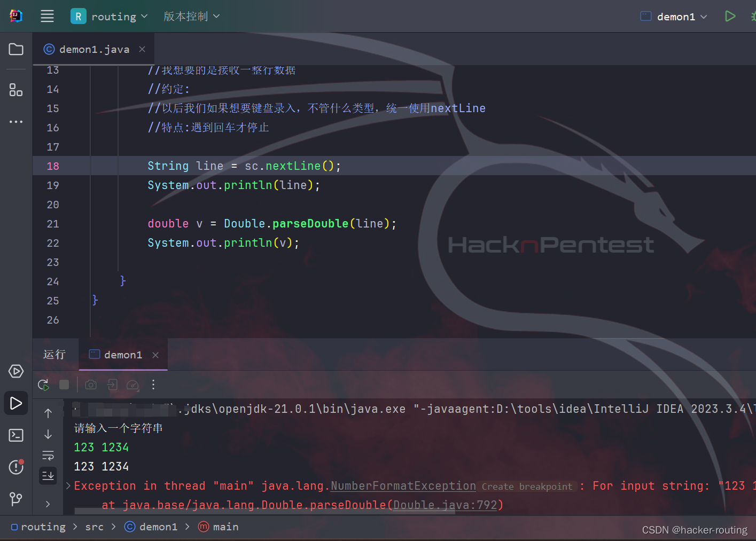Expand the Exception stack trace fold
This screenshot has width=756, height=541.
click(68, 485)
